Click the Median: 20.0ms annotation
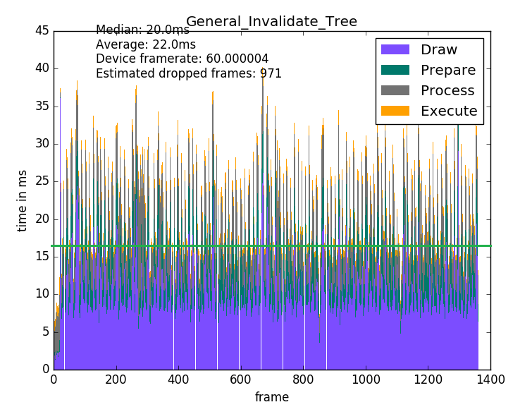Image resolution: width=532 pixels, height=407 pixels. coord(142,30)
